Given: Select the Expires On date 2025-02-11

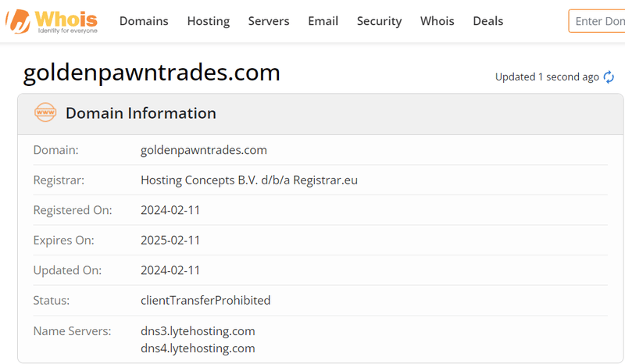Looking at the screenshot, I should [x=170, y=241].
